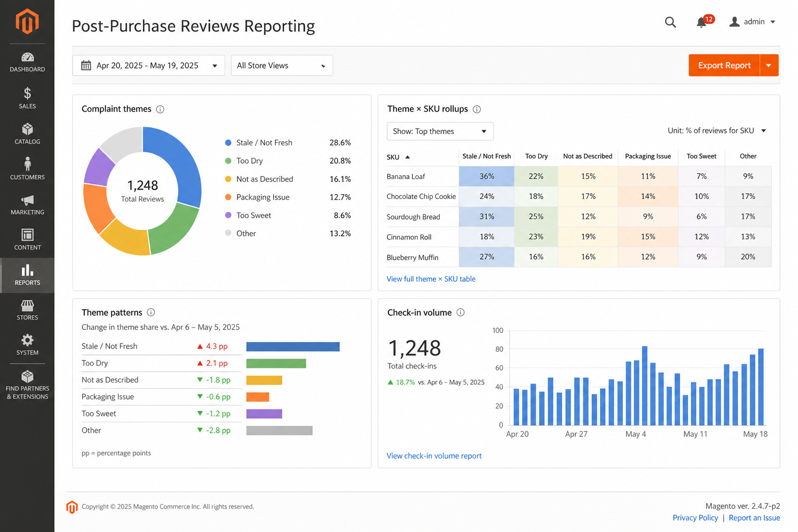
Task: Open View check-in volume report link
Action: (434, 456)
